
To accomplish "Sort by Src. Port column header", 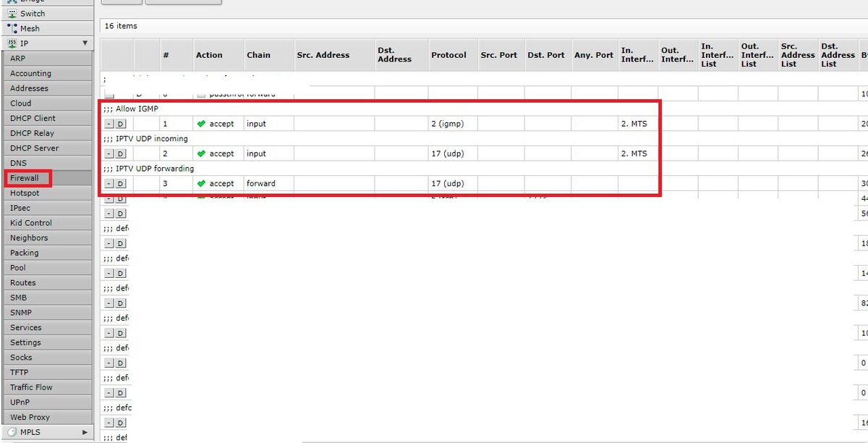I will coord(500,55).
